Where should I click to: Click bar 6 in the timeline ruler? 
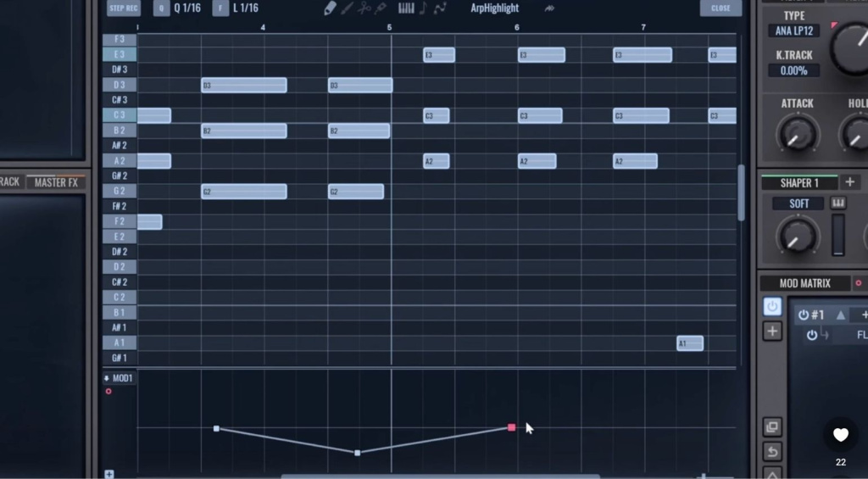coord(516,27)
